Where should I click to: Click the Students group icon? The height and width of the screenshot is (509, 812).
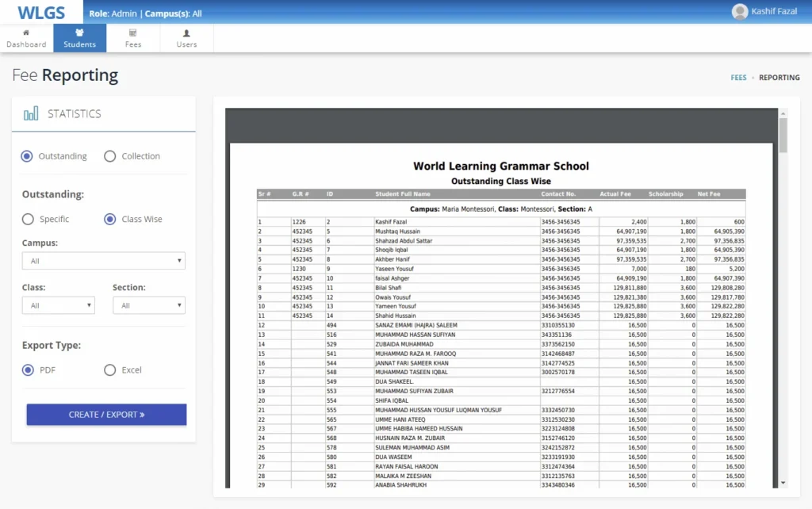coord(79,33)
